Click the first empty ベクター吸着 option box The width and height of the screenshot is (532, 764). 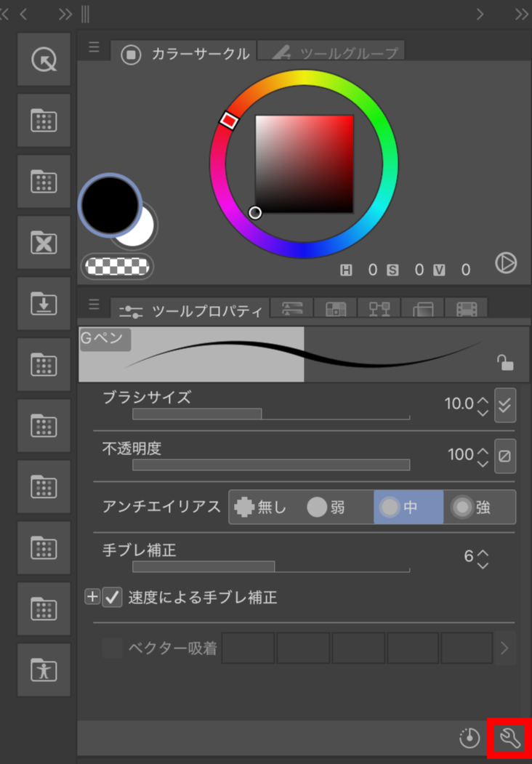(248, 648)
